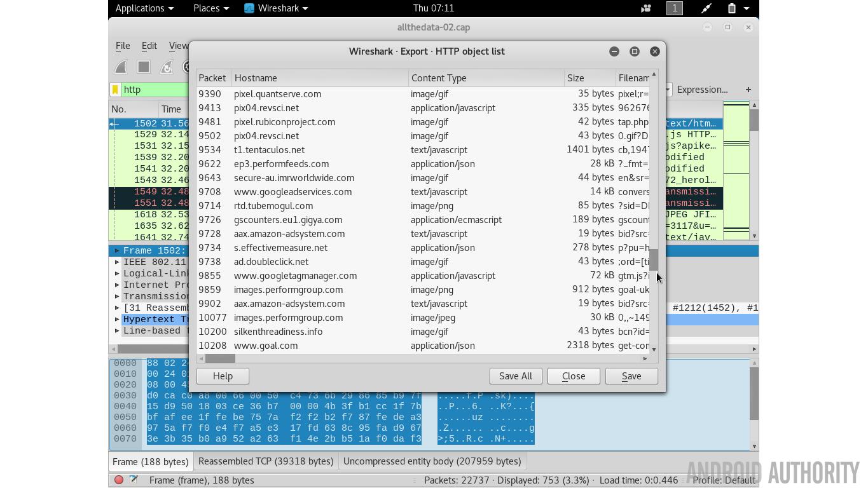Click the restart capture icon

(167, 67)
